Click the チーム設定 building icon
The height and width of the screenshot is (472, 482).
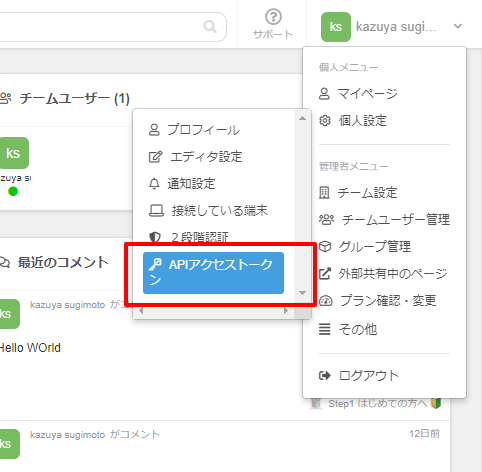324,193
